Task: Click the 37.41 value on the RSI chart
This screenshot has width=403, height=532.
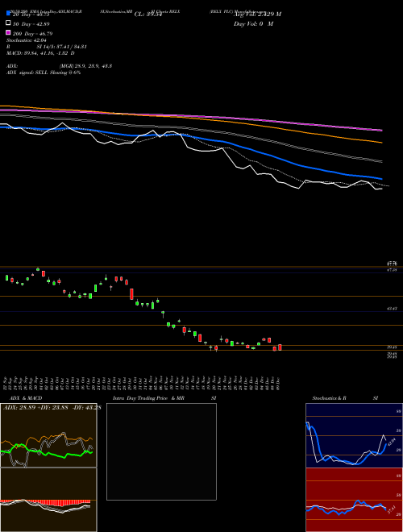Action: 392,509
